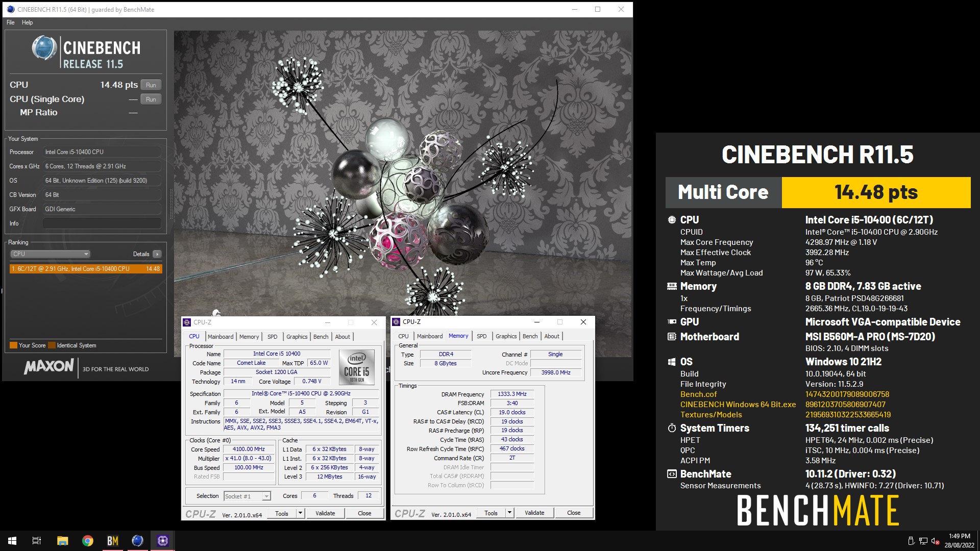This screenshot has width=980, height=551.
Task: Click the BenchMate version icon
Action: (672, 474)
